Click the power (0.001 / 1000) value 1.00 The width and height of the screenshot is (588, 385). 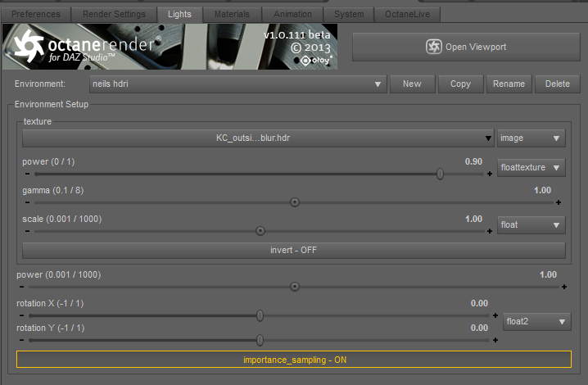[x=548, y=274]
